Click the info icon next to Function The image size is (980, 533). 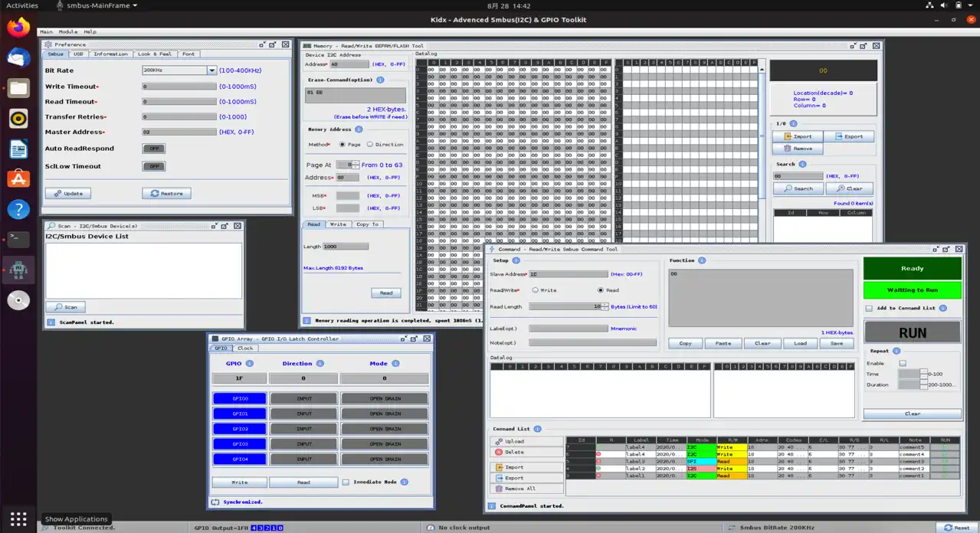pos(702,260)
